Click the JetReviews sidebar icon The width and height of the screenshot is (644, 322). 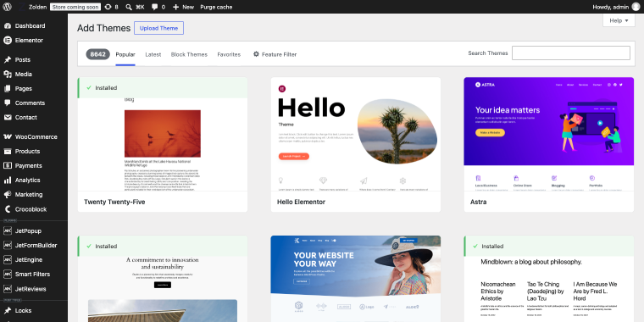8,289
